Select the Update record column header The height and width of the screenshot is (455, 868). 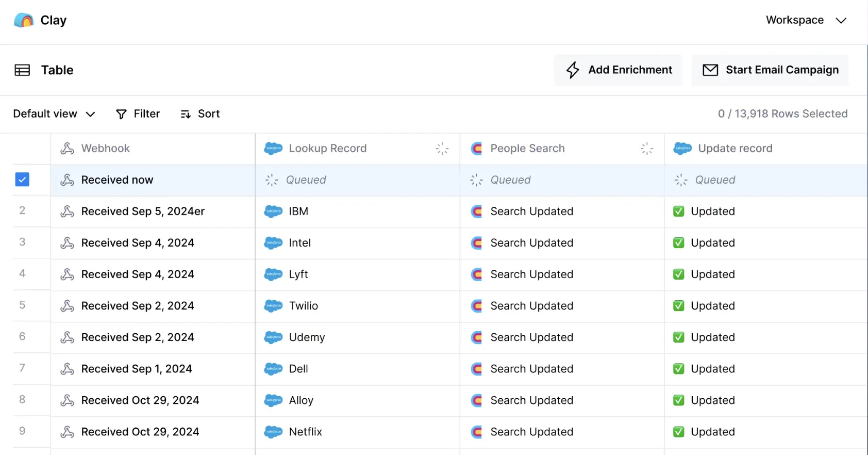click(735, 149)
